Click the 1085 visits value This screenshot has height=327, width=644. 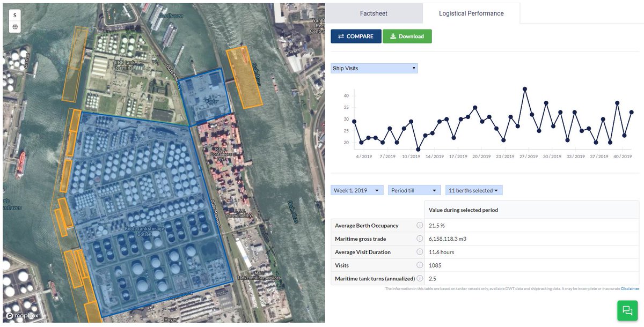pyautogui.click(x=434, y=265)
